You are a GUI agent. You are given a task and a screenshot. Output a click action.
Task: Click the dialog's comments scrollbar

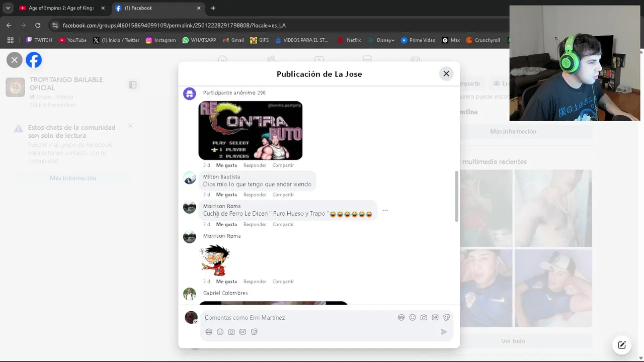tap(457, 196)
